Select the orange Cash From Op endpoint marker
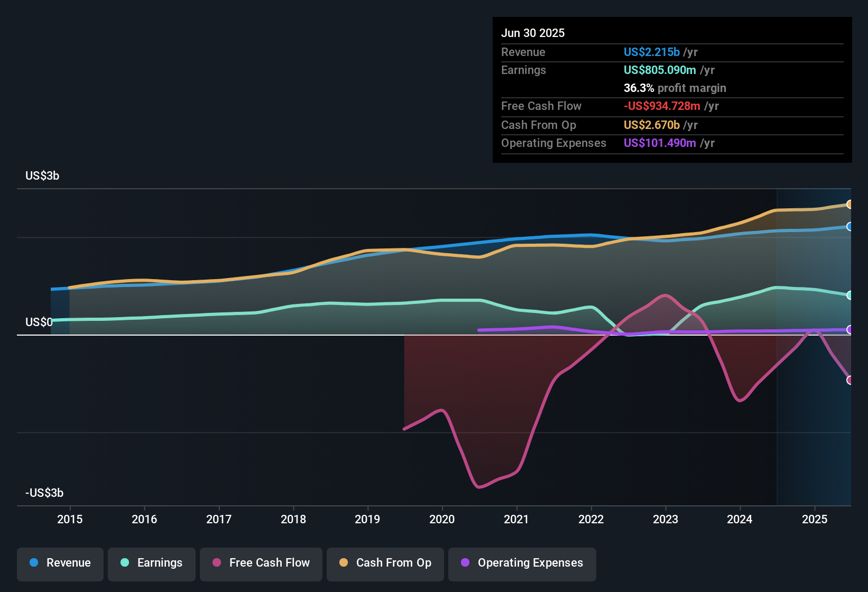 tap(850, 203)
